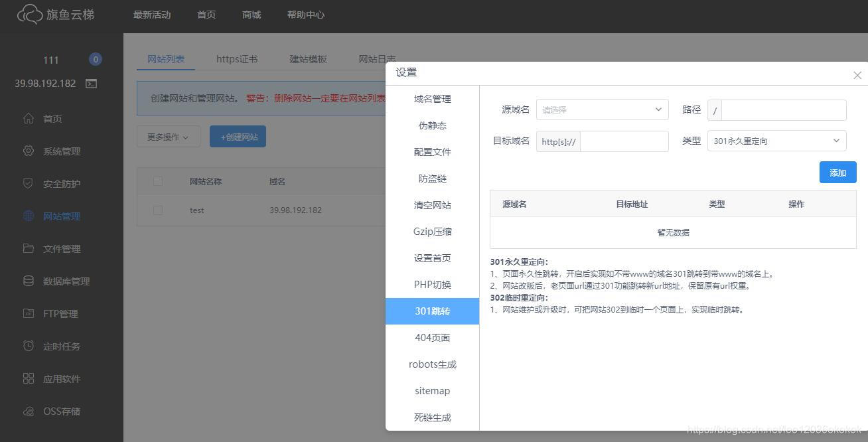
Task: Click the domain 39.98.192.182 in table row
Action: tap(295, 210)
